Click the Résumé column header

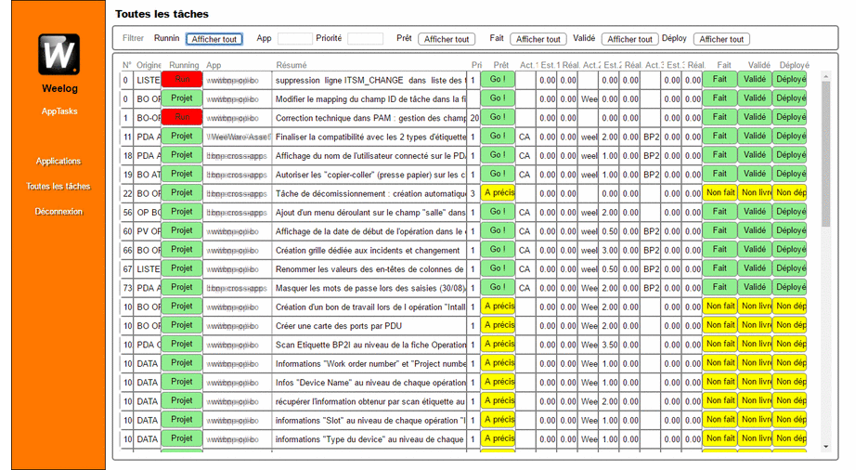click(x=291, y=66)
